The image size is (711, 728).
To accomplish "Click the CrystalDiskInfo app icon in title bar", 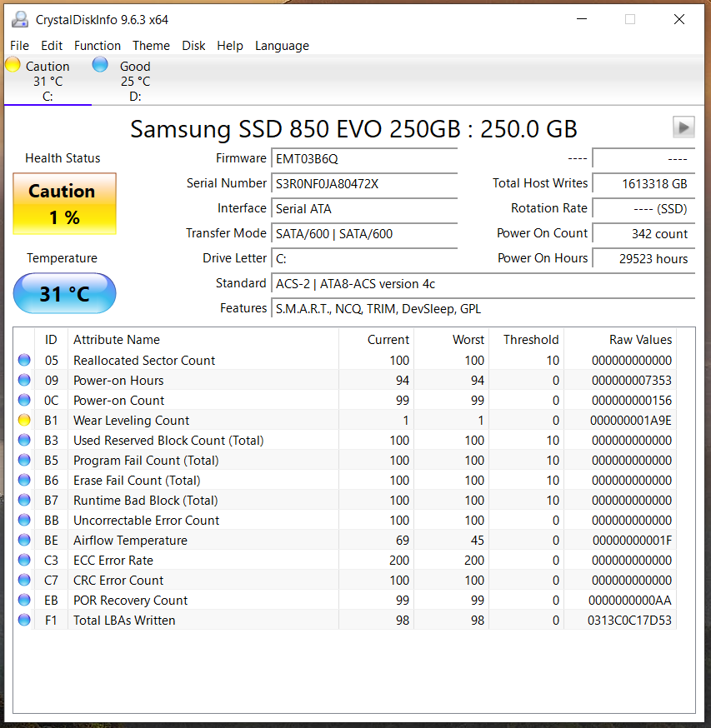I will coord(19,19).
